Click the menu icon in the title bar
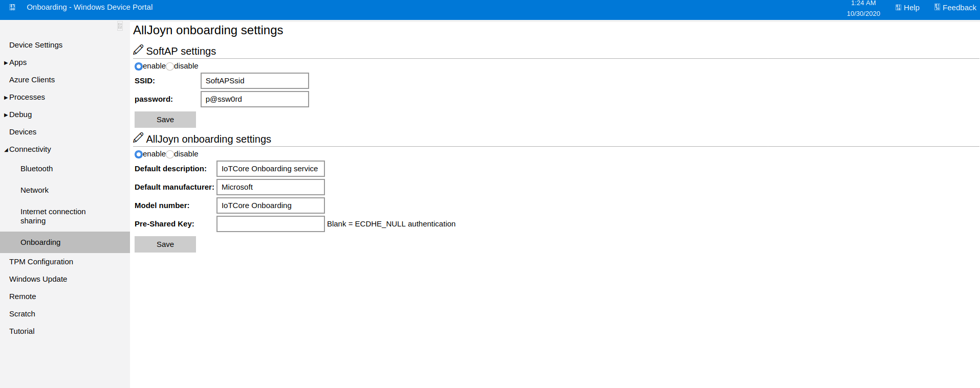The height and width of the screenshot is (388, 980). point(12,7)
